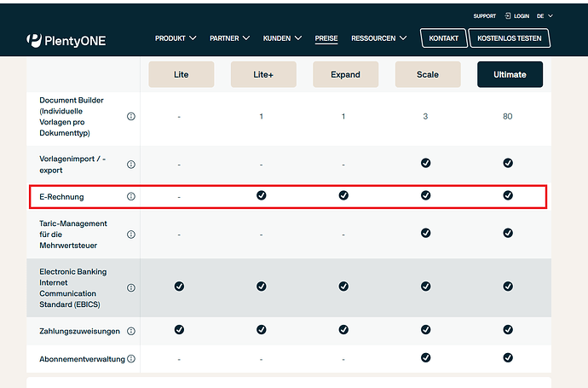Image resolution: width=588 pixels, height=388 pixels.
Task: Click the Abonnementverwaltung feature label
Action: click(82, 359)
